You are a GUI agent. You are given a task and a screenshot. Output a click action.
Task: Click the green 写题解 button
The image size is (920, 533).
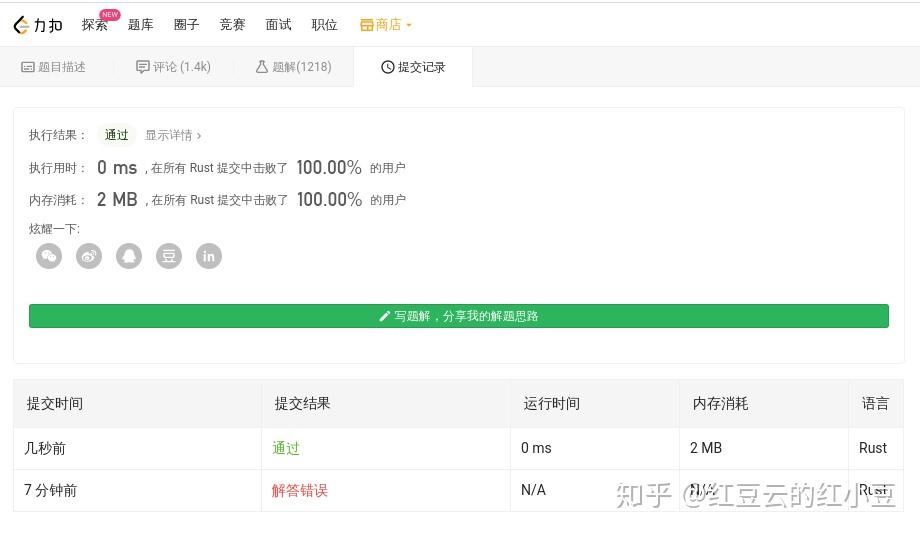pos(459,316)
